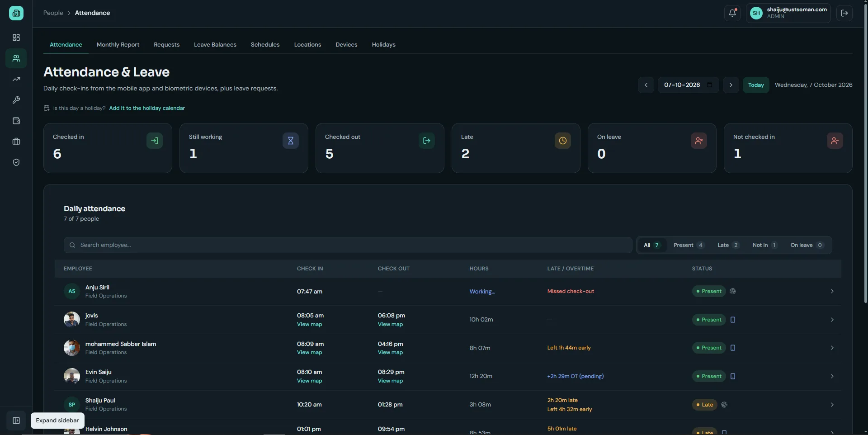
Task: Expand Evin Saiju row chevron
Action: (832, 376)
